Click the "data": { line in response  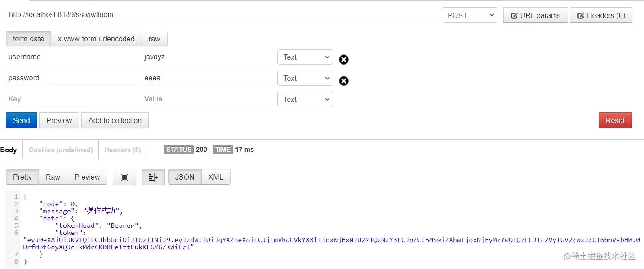pyautogui.click(x=57, y=218)
